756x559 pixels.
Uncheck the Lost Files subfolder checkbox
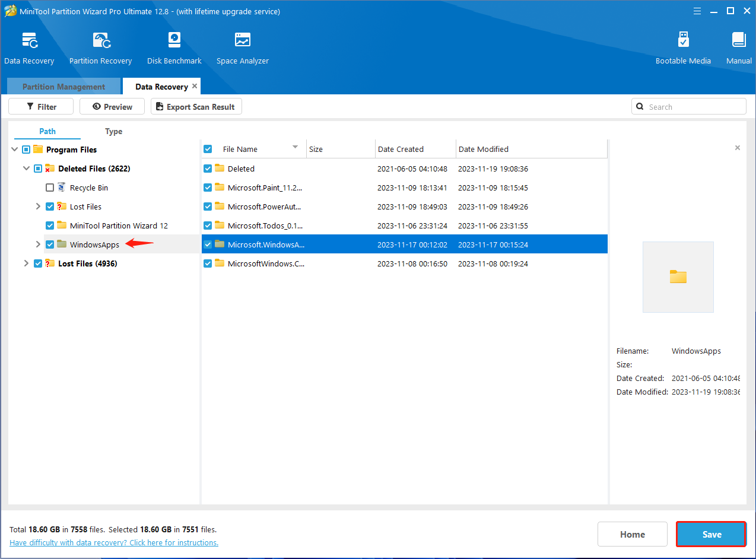click(50, 207)
